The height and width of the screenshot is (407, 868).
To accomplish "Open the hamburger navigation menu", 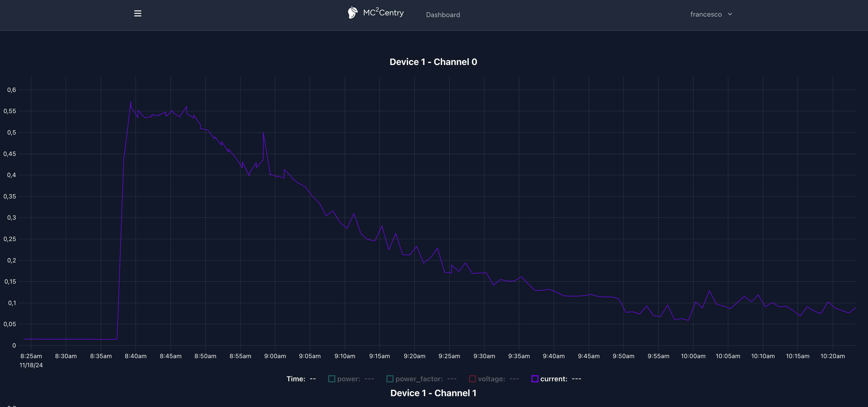I will [137, 14].
